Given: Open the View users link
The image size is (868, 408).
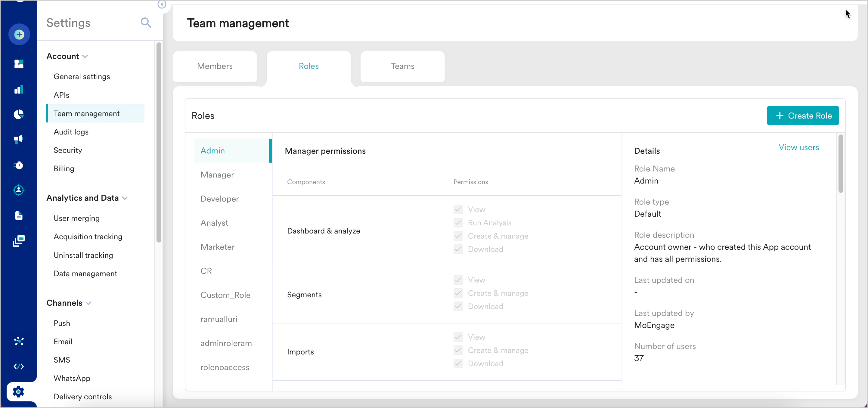Looking at the screenshot, I should coord(798,147).
